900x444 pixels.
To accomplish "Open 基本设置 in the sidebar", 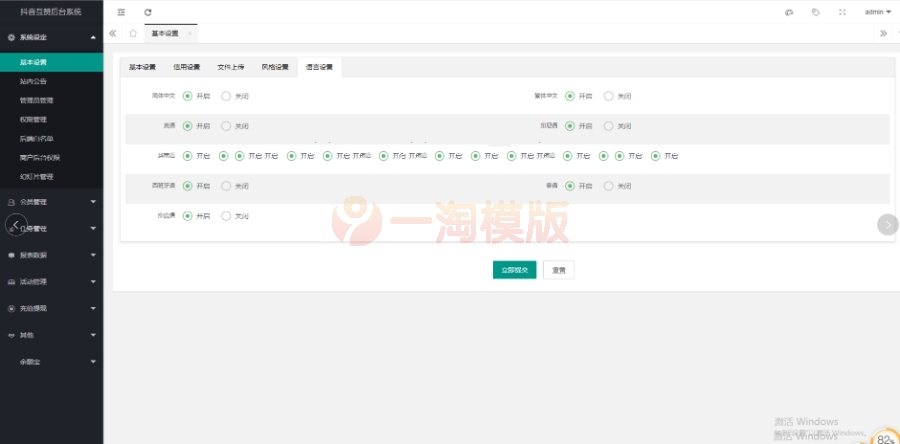I will [52, 62].
